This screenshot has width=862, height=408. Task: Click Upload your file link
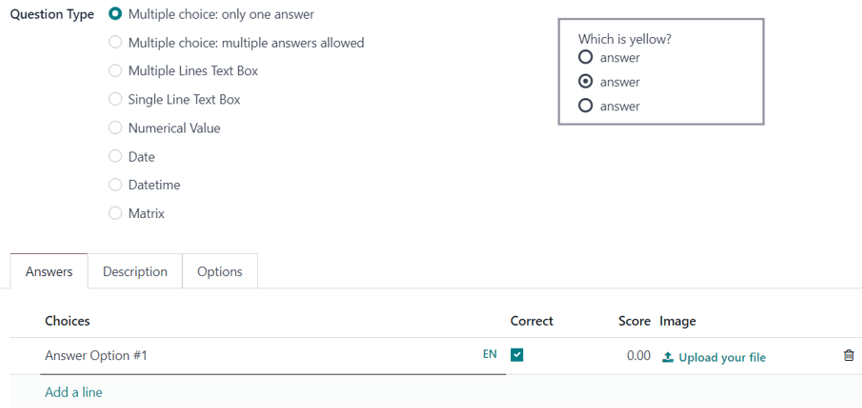tap(722, 357)
